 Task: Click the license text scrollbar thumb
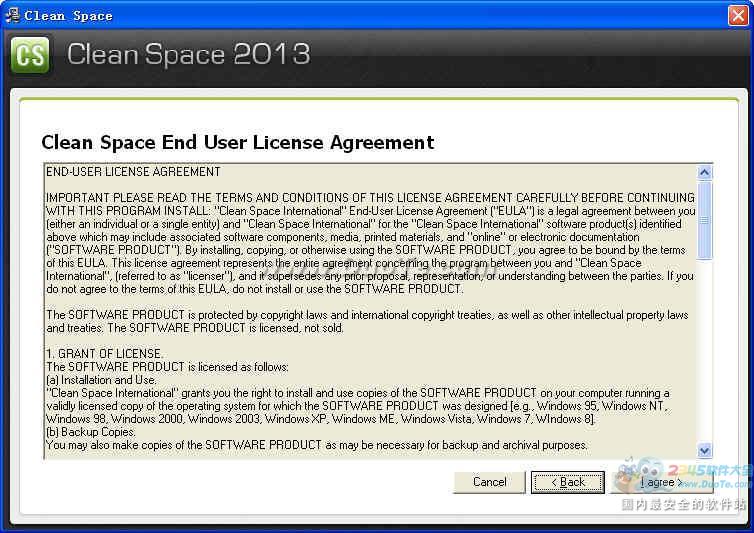point(704,220)
